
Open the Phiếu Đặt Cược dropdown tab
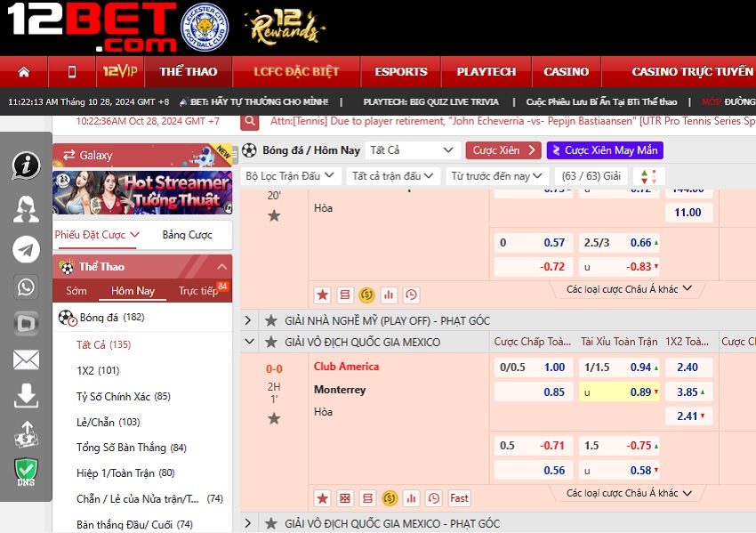click(96, 235)
